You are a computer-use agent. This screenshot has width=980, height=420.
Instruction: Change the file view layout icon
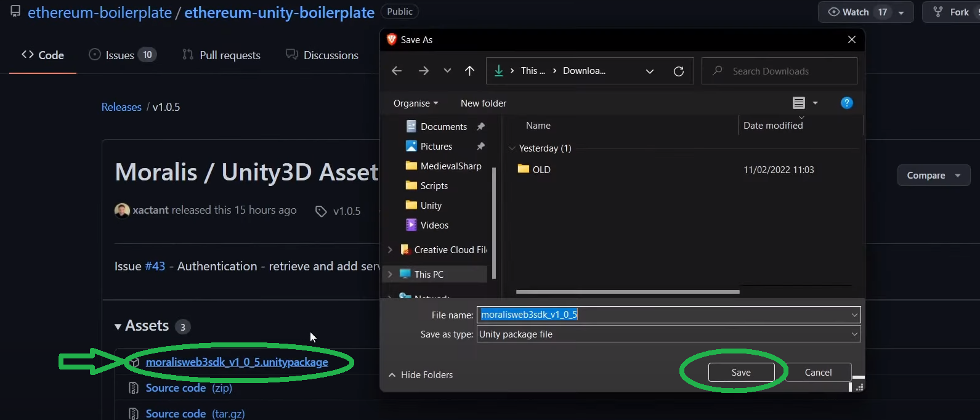point(799,103)
